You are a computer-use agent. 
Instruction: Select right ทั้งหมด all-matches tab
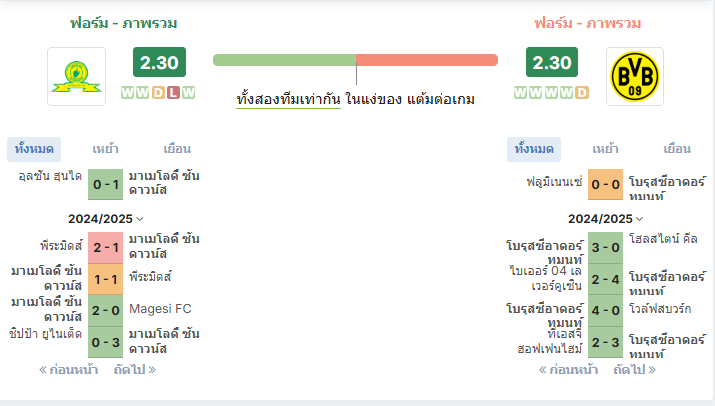[x=534, y=149]
